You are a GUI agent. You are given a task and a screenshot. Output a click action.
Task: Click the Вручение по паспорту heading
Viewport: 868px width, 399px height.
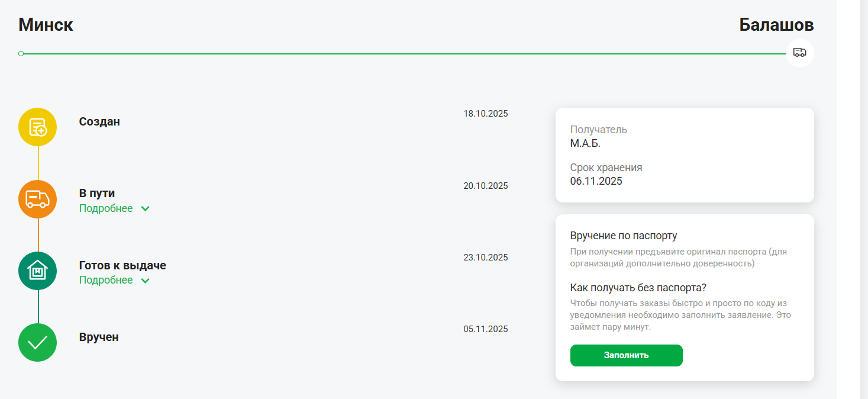coord(623,236)
